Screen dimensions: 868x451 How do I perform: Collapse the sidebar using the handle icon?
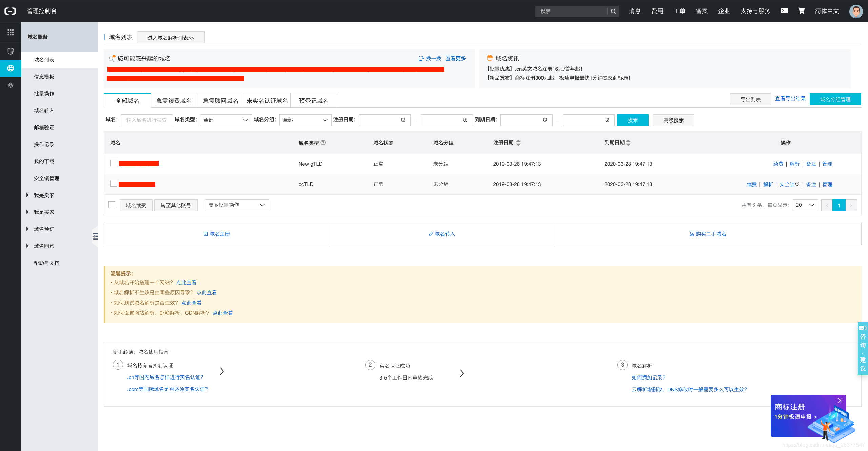[x=95, y=236]
